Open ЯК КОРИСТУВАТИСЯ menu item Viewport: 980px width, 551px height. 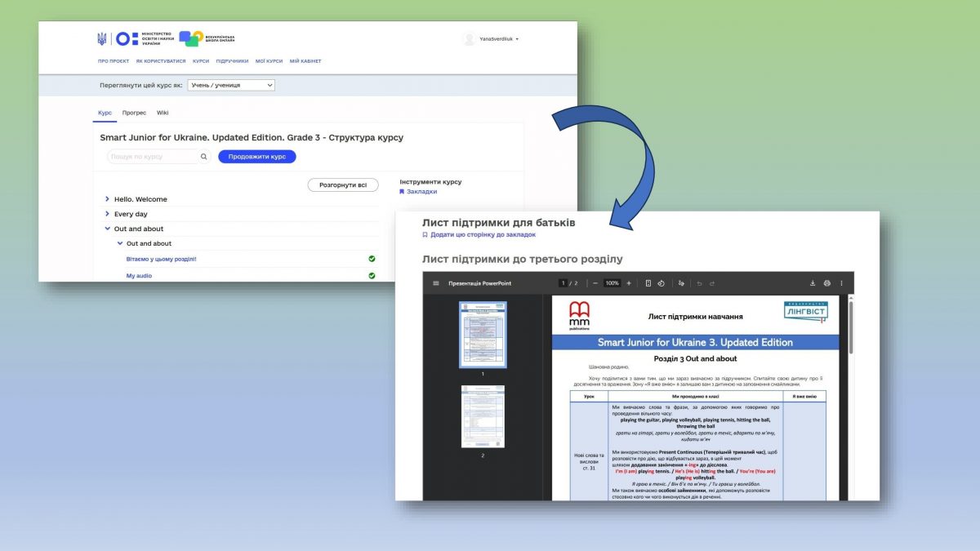pyautogui.click(x=161, y=61)
